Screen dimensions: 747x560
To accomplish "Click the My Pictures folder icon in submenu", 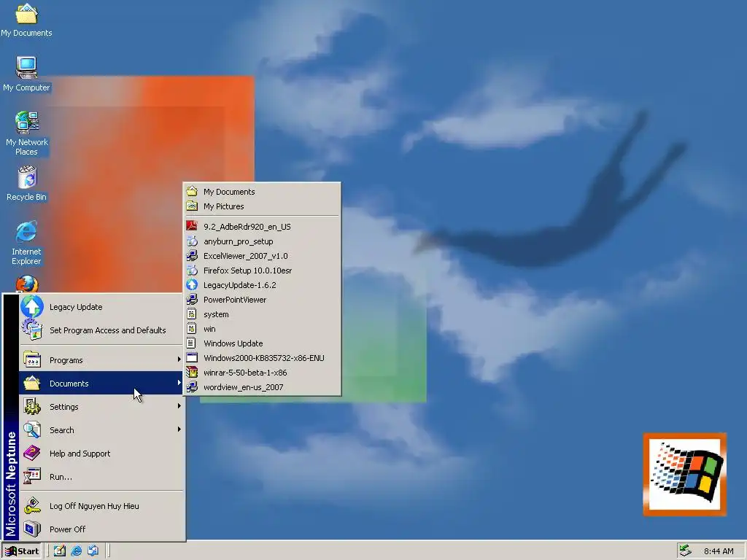I will (192, 206).
